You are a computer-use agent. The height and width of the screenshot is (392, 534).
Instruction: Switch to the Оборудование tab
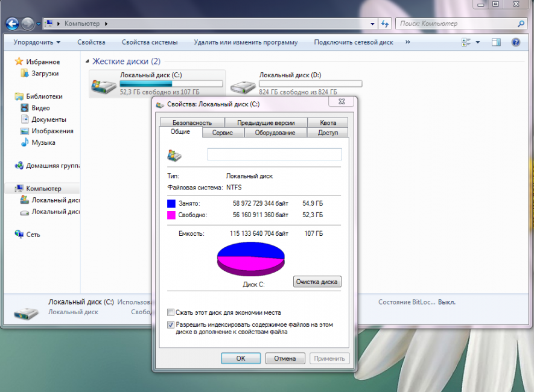click(x=275, y=133)
